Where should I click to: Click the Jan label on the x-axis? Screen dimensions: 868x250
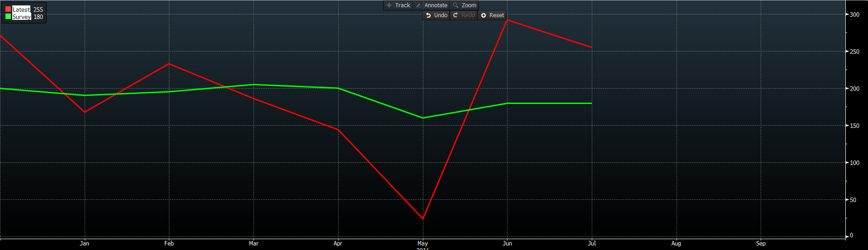(x=85, y=243)
